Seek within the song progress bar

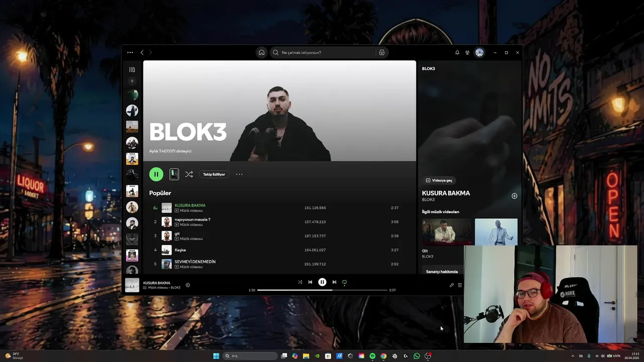pos(322,290)
